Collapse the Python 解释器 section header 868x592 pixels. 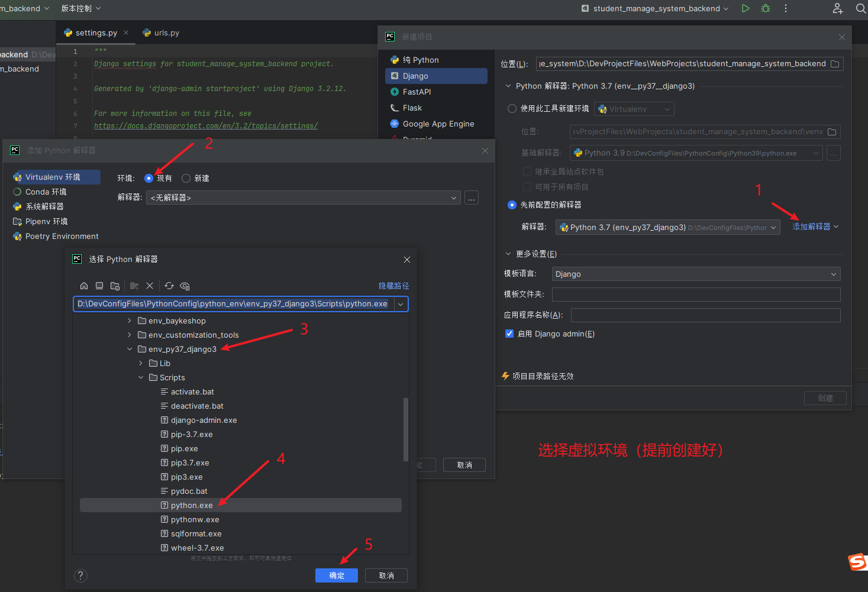point(508,86)
